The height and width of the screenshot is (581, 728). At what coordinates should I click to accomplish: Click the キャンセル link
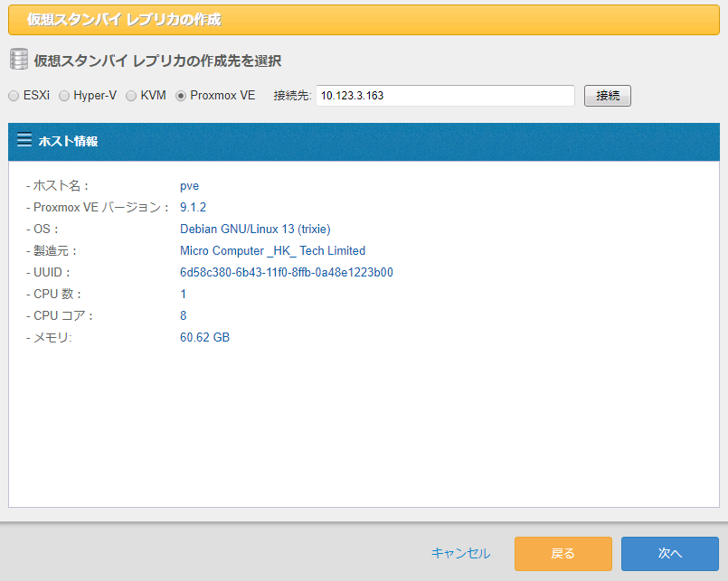click(x=460, y=553)
